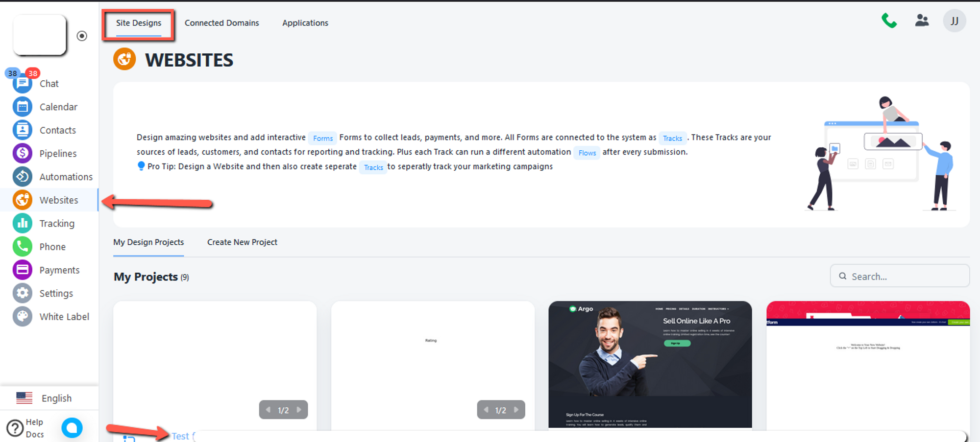Select the Automations sidebar icon
This screenshot has width=980, height=442.
click(22, 177)
